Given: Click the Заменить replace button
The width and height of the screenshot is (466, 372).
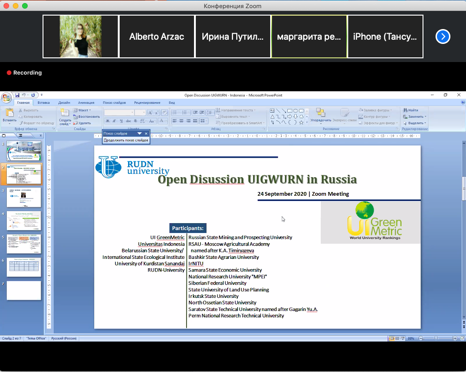Looking at the screenshot, I should [x=414, y=117].
